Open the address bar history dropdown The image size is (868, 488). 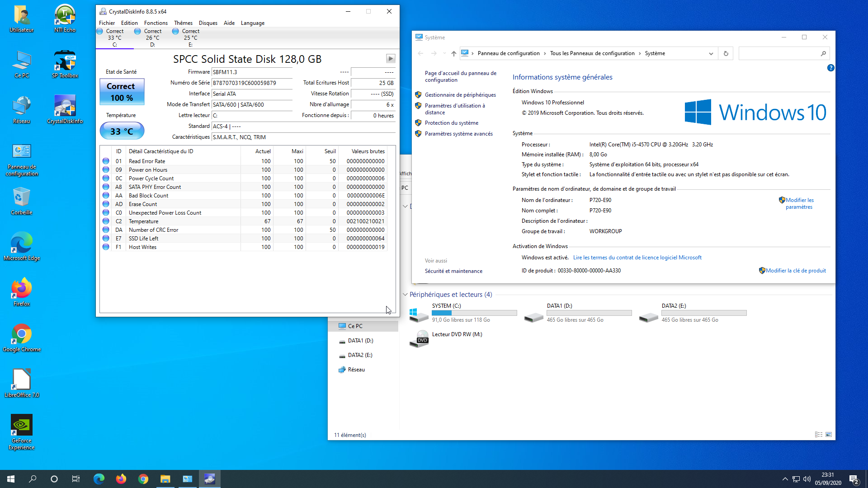[x=711, y=53]
